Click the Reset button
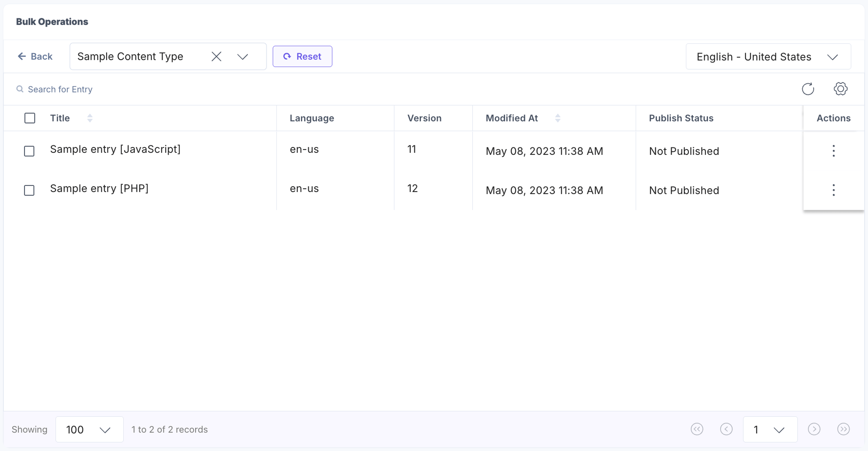868x451 pixels. [302, 56]
